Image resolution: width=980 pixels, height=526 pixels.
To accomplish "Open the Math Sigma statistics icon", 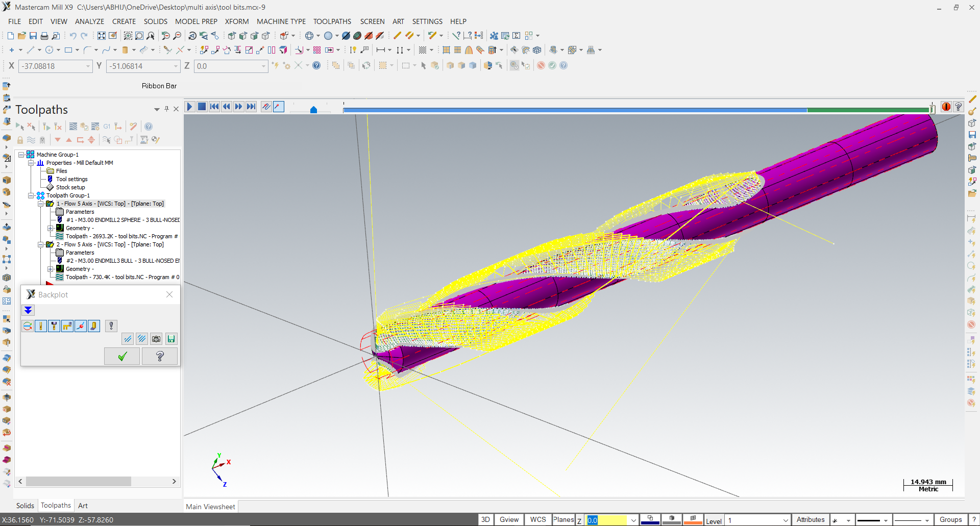I will click(x=516, y=36).
